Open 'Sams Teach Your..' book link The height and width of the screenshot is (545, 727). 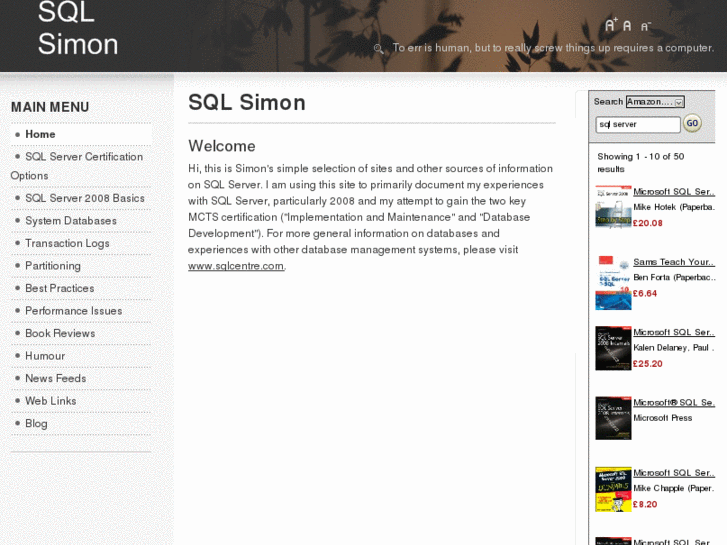pos(674,262)
